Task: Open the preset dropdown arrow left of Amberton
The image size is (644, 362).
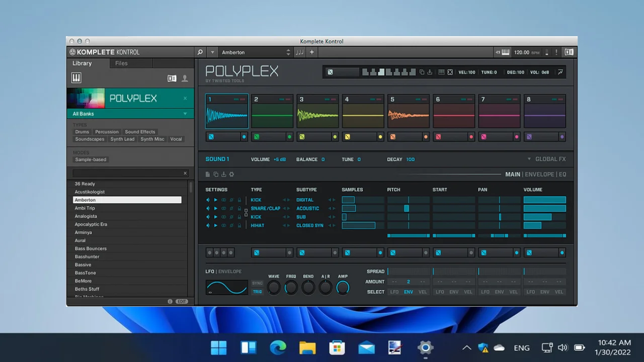Action: pos(212,52)
